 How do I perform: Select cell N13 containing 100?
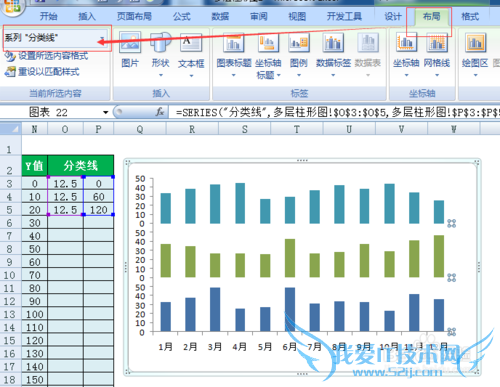[x=35, y=314]
